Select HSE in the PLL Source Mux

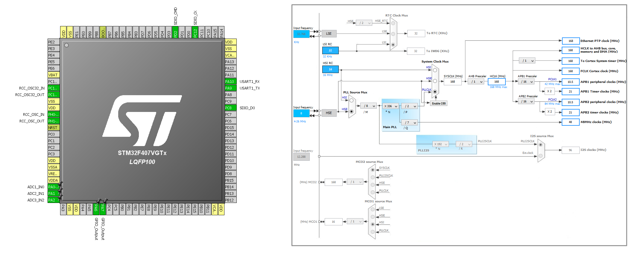[352, 111]
